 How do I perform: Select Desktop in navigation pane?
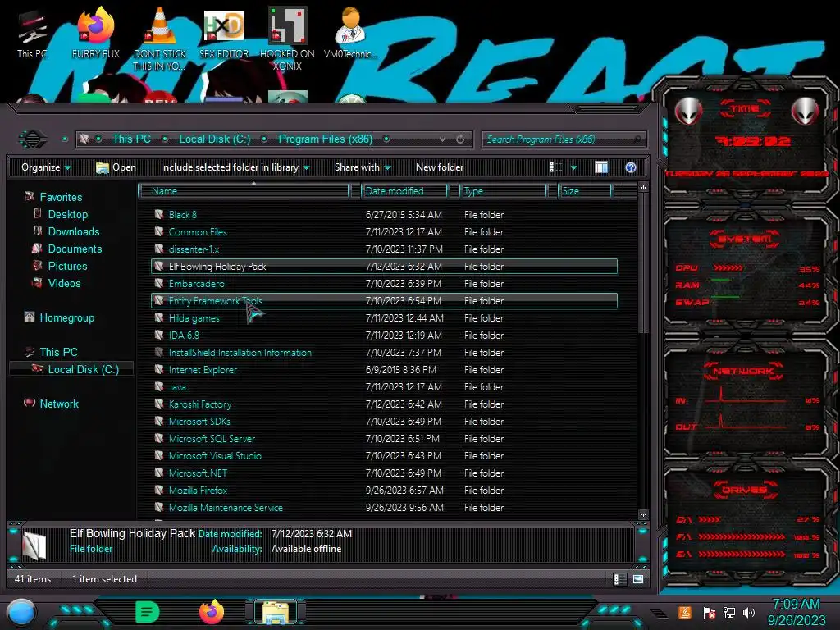click(61, 214)
